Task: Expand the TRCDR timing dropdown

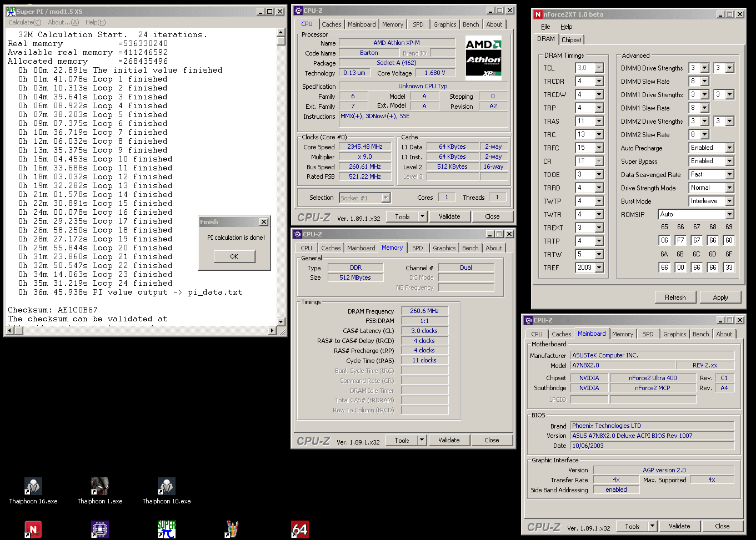Action: click(599, 81)
